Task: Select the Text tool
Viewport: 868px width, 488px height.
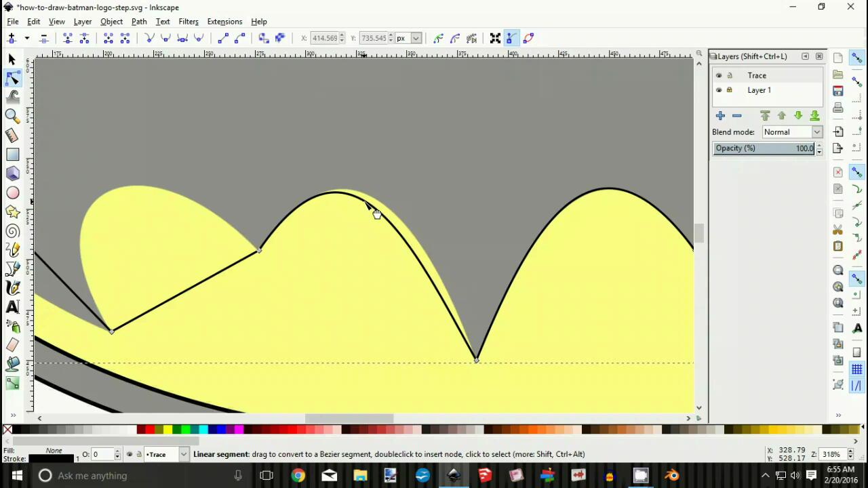Action: pos(12,307)
